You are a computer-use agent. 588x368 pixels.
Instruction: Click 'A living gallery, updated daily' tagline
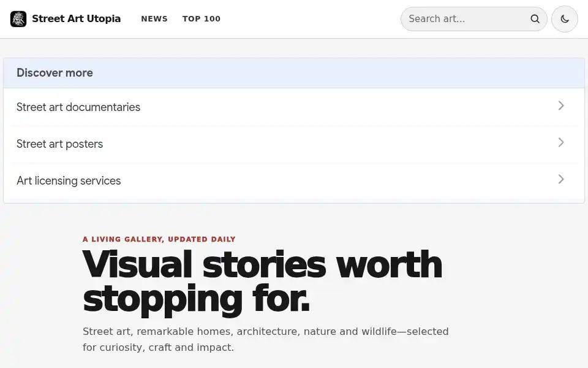[159, 239]
